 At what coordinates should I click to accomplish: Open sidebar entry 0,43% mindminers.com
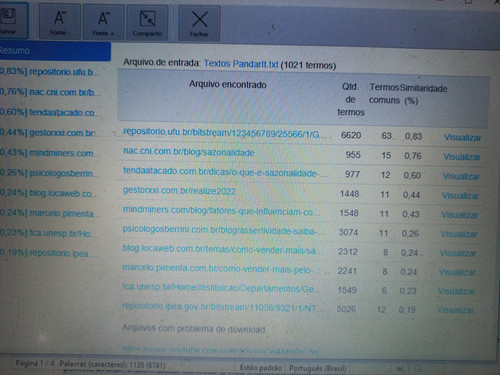50,153
